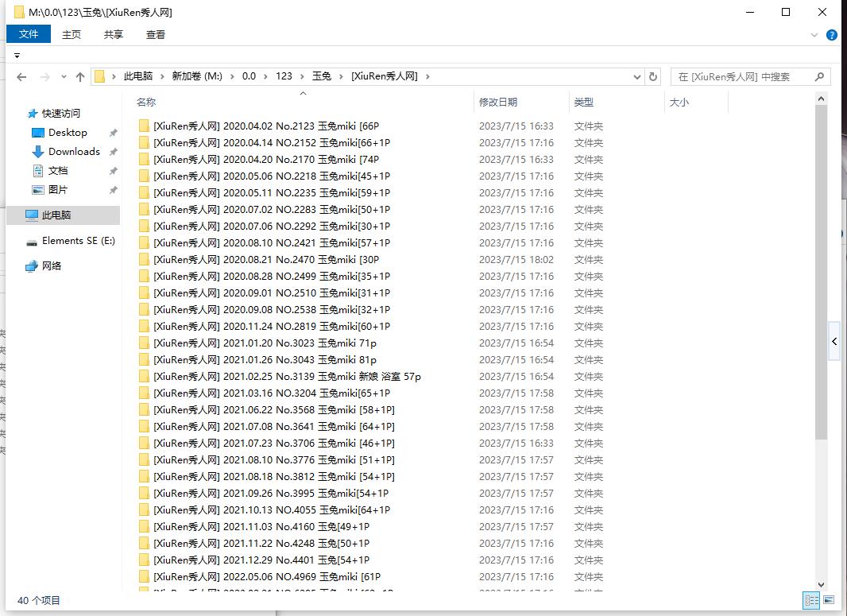Open Downloads in quick access

click(x=74, y=152)
